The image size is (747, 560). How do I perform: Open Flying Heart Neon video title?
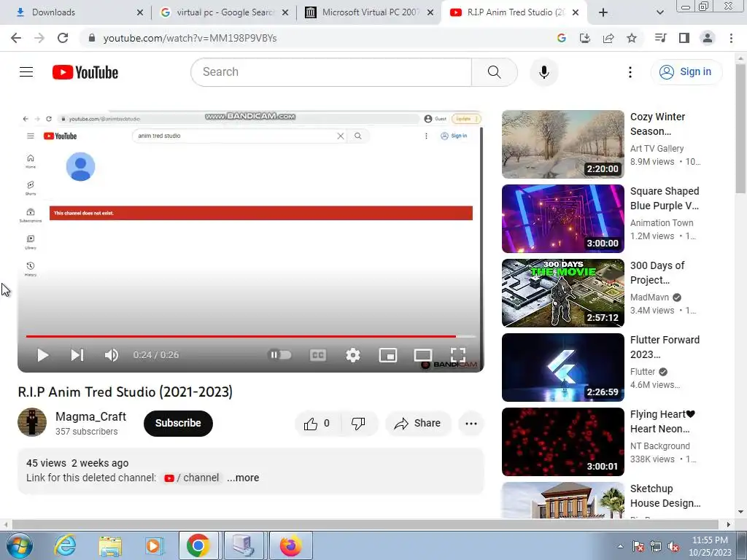tap(662, 421)
